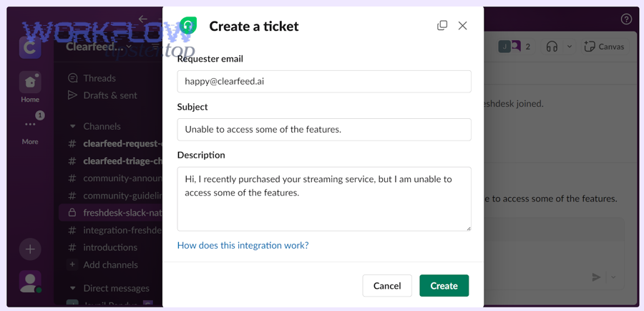644x311 pixels.
Task: Start a huddle with the headphones icon
Action: click(x=552, y=47)
